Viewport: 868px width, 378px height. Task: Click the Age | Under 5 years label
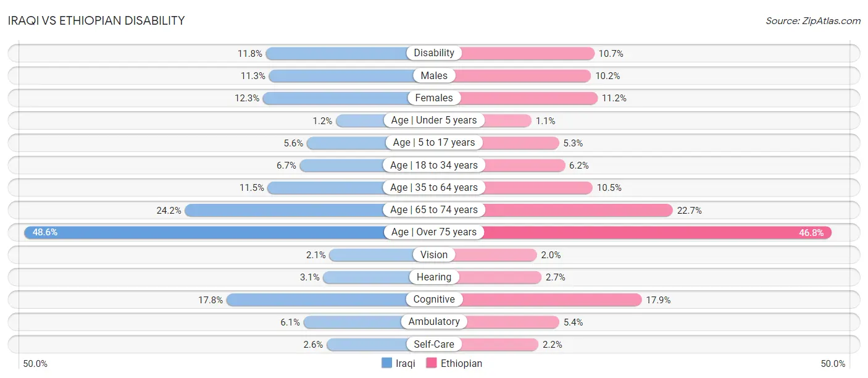[x=434, y=120]
